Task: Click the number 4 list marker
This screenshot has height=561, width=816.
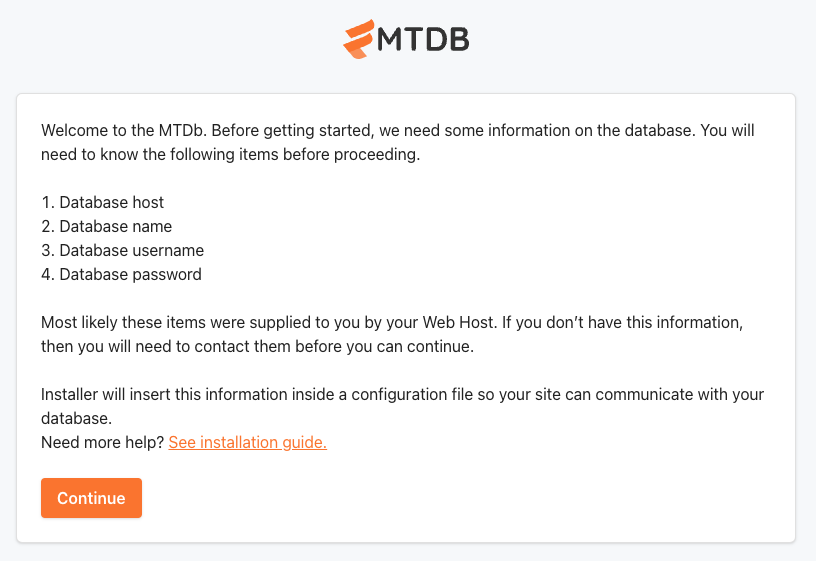Action: pos(48,274)
